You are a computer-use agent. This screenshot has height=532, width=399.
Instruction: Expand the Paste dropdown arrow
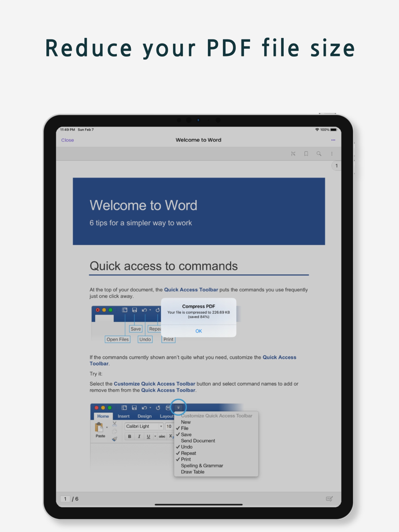coord(107,428)
